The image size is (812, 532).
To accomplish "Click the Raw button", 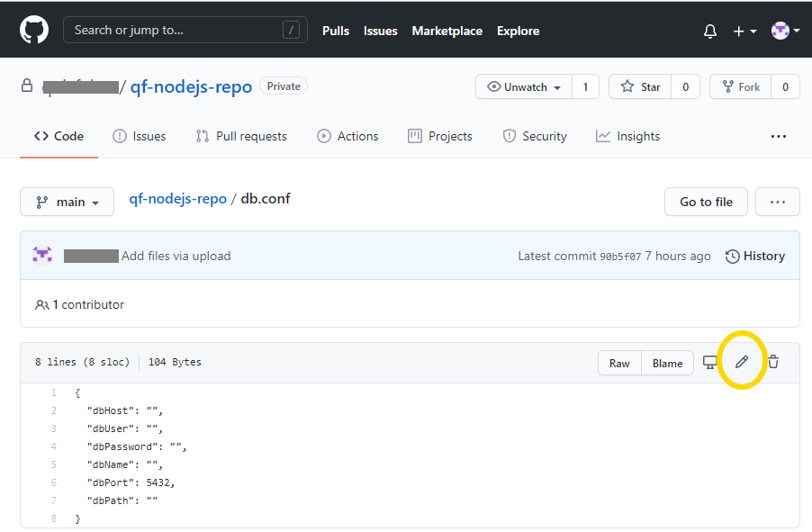I will pos(619,363).
